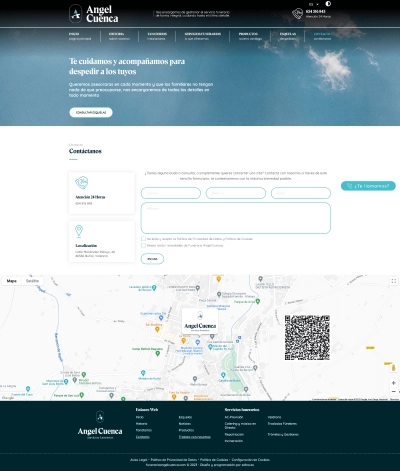
Task: Click the Mensaje text area
Action: click(x=236, y=218)
